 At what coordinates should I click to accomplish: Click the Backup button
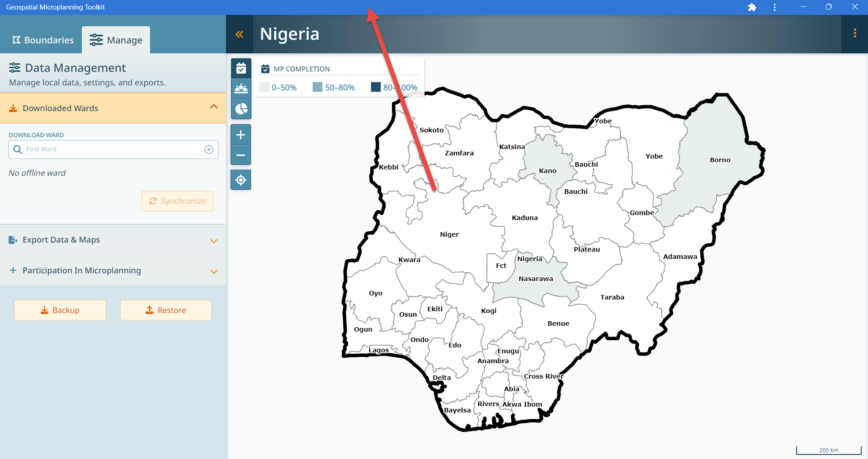point(60,310)
